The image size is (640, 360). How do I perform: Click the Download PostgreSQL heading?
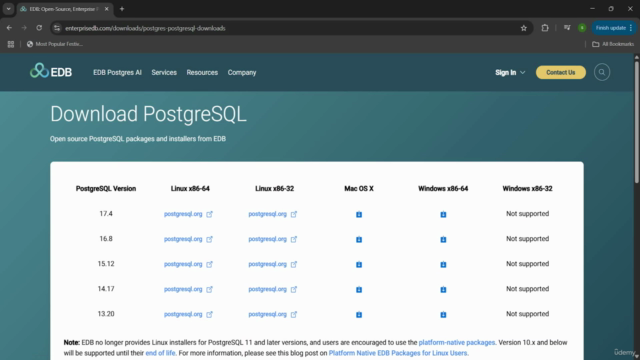tap(148, 114)
